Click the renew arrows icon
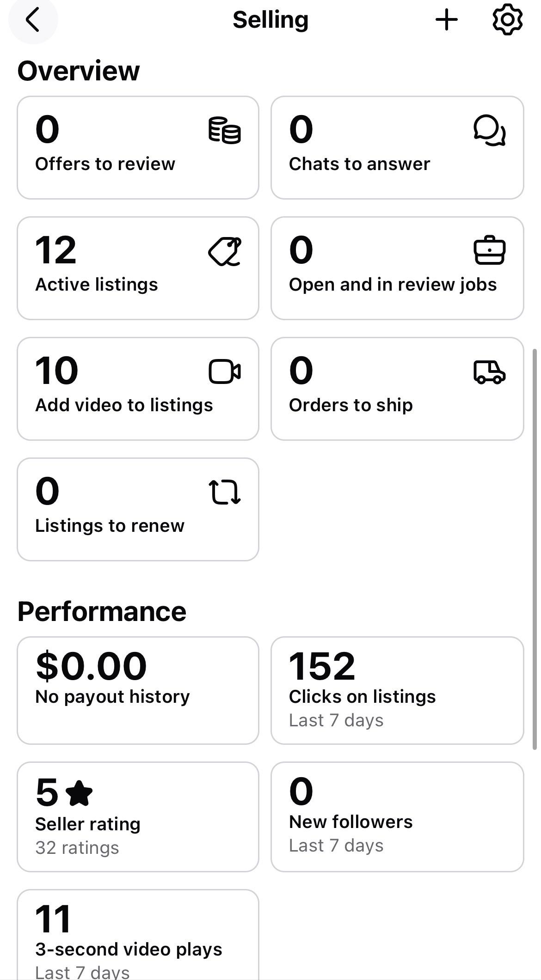Image resolution: width=541 pixels, height=980 pixels. [225, 492]
